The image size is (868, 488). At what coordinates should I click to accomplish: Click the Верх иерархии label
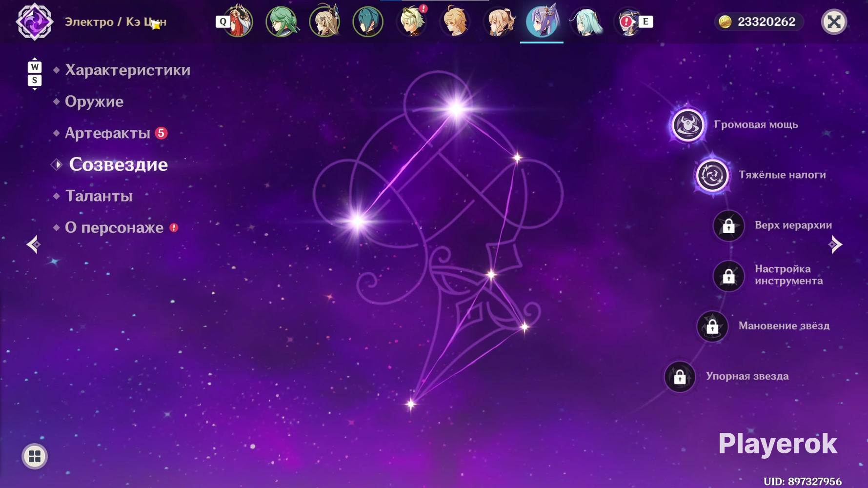tap(793, 225)
